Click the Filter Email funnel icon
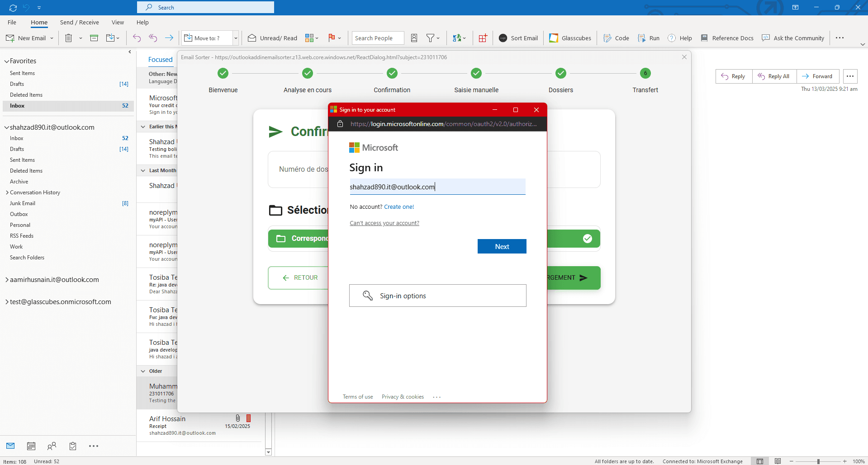The width and height of the screenshot is (868, 465). 430,38
